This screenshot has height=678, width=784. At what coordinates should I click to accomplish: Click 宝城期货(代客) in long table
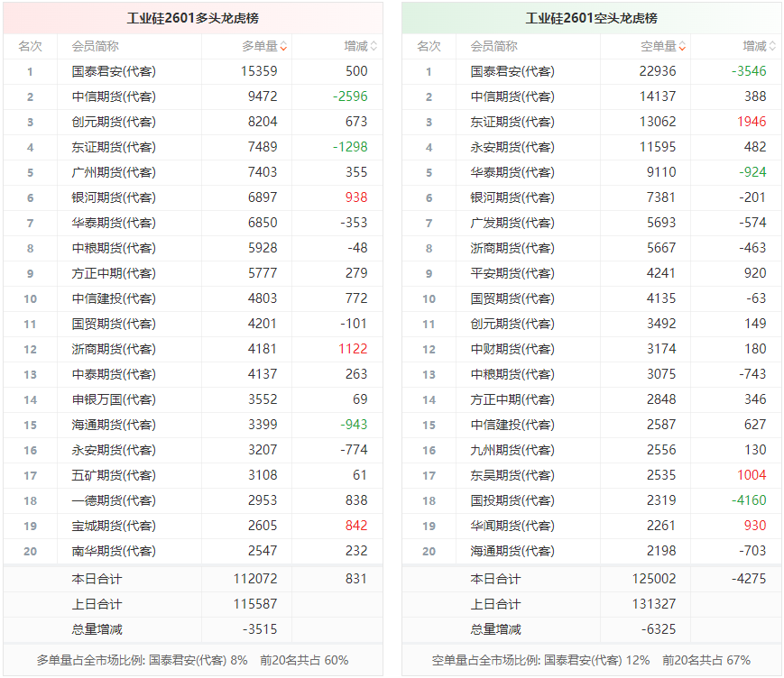click(114, 526)
